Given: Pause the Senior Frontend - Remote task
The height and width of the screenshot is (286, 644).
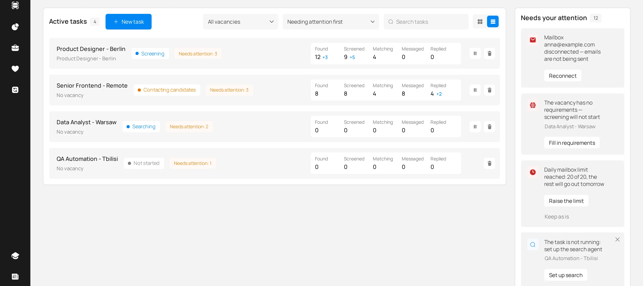Looking at the screenshot, I should pos(475,90).
